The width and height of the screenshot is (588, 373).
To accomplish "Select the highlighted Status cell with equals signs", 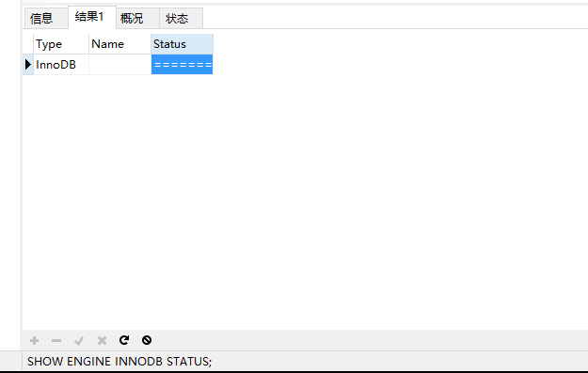I will pyautogui.click(x=183, y=65).
